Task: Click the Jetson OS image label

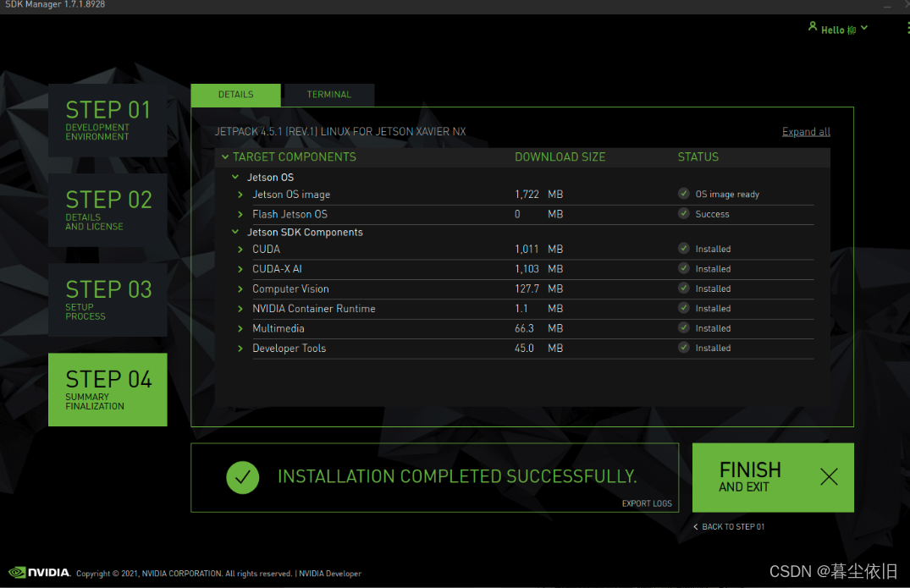Action: (x=291, y=195)
